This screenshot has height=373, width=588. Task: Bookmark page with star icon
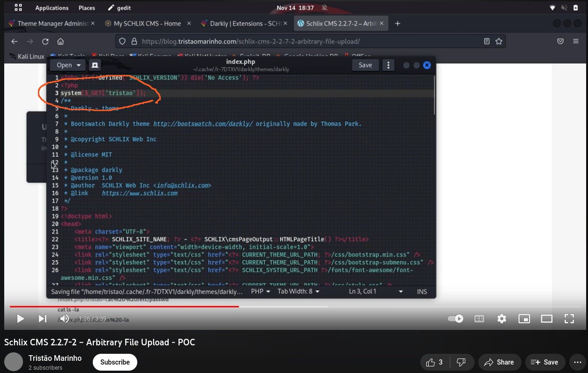pos(499,41)
